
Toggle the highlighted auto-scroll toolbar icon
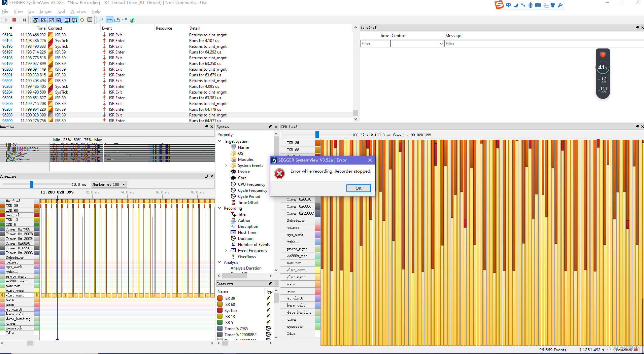[x=109, y=20]
